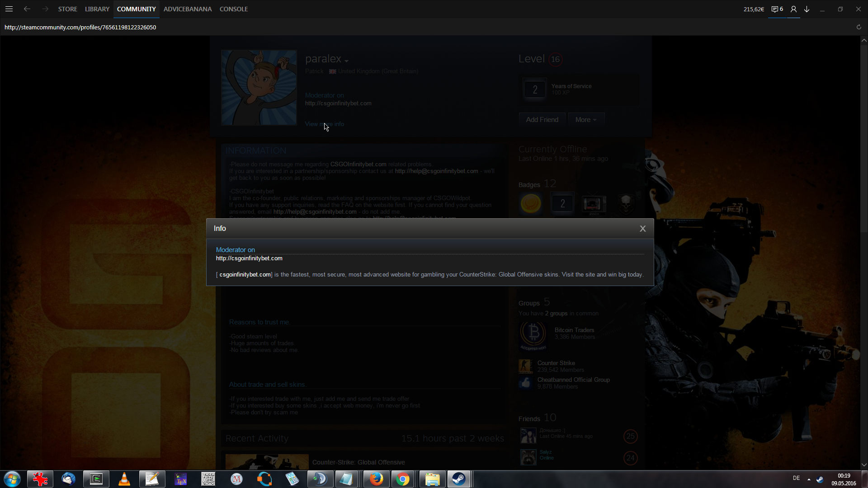Select the CONSOLE menu item
Screen dimensions: 868x488
234,9
